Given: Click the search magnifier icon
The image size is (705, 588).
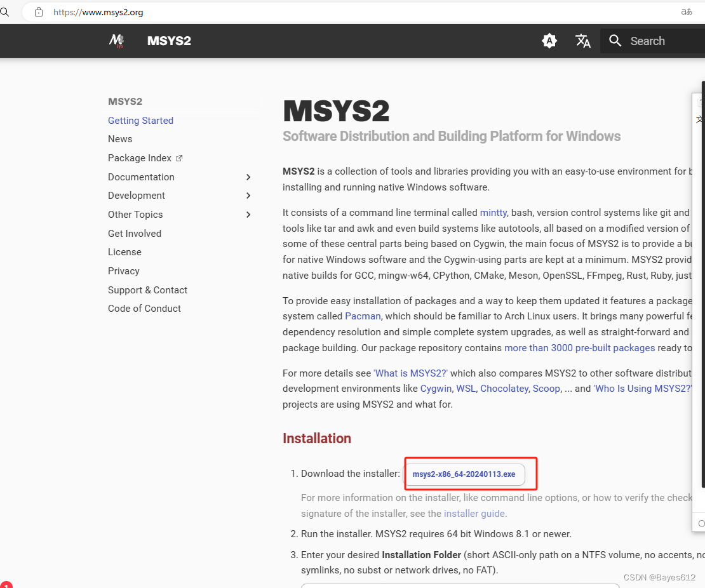Looking at the screenshot, I should [615, 41].
